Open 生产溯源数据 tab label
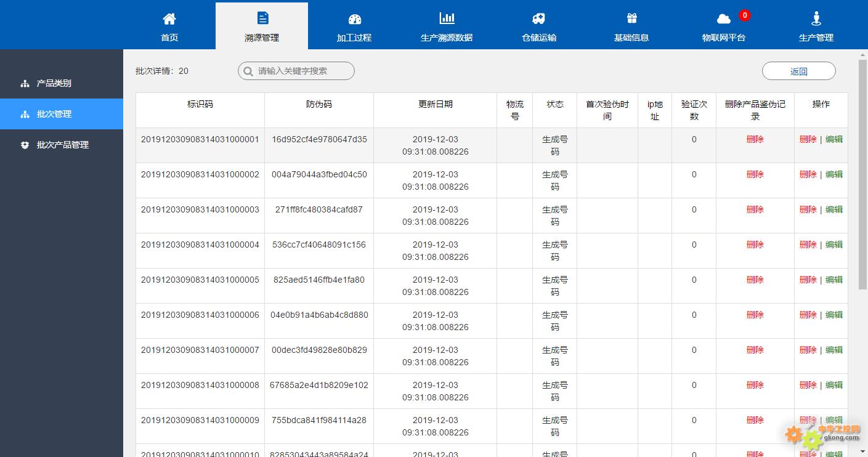This screenshot has height=457, width=868. (447, 38)
